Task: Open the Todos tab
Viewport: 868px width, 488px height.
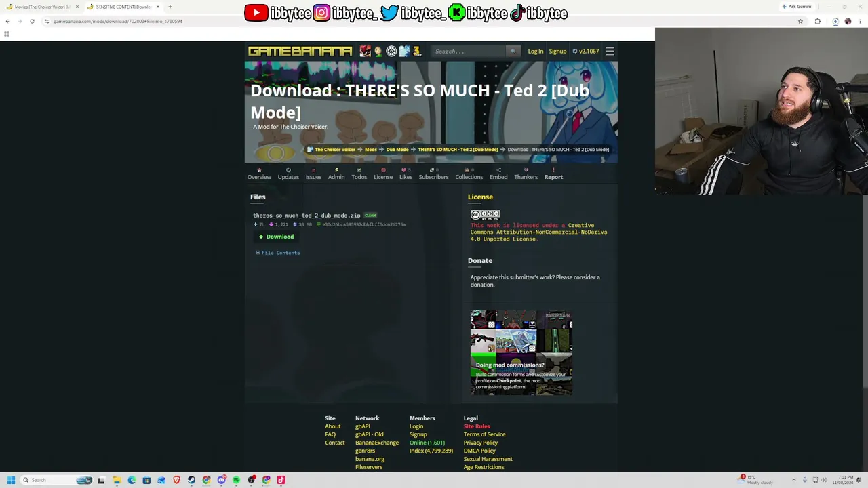Action: (x=359, y=174)
